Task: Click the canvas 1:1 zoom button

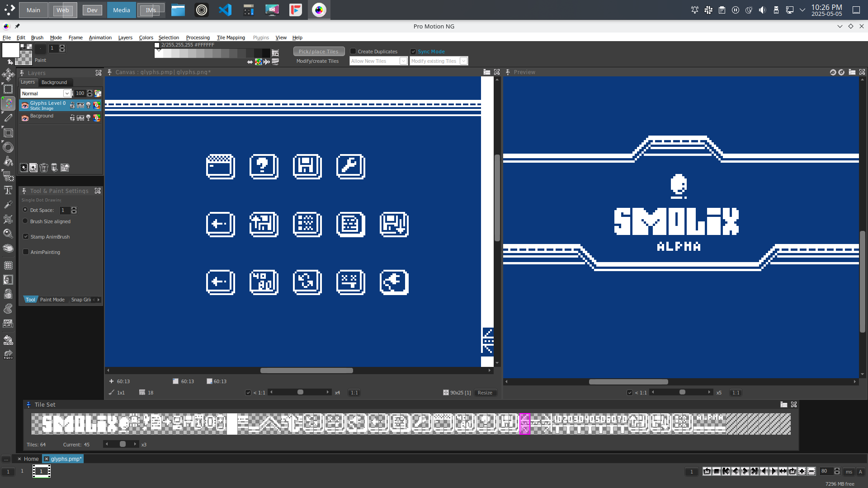Action: click(354, 393)
